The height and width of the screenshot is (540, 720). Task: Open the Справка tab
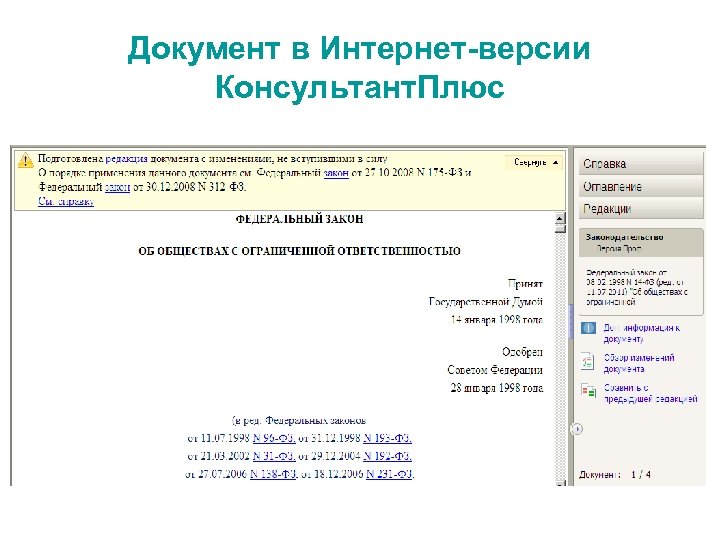641,163
